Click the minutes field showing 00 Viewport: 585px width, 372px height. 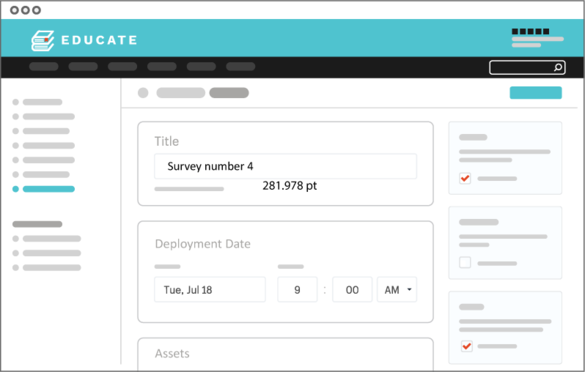352,290
